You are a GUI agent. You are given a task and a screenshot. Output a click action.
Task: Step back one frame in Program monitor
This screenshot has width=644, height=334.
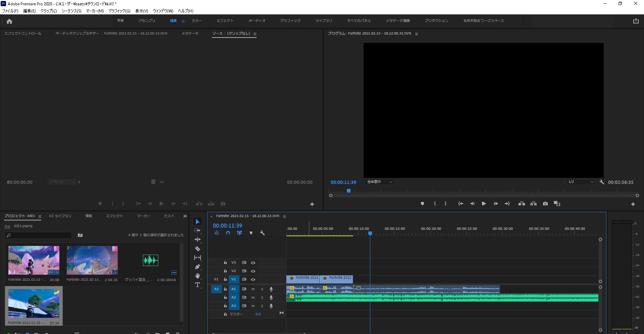pos(472,204)
